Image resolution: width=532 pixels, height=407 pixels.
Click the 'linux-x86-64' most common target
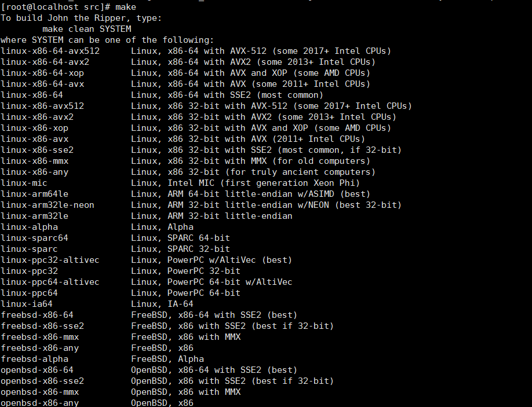click(x=32, y=95)
